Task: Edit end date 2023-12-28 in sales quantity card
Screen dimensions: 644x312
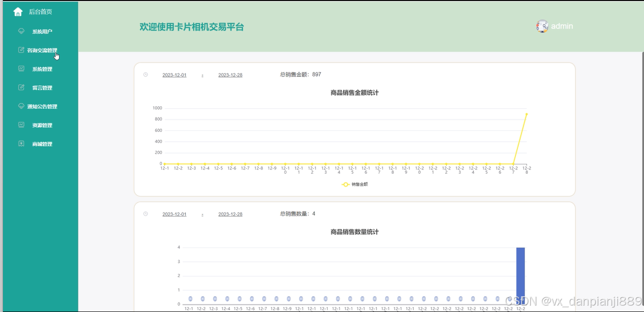Action: [x=230, y=214]
